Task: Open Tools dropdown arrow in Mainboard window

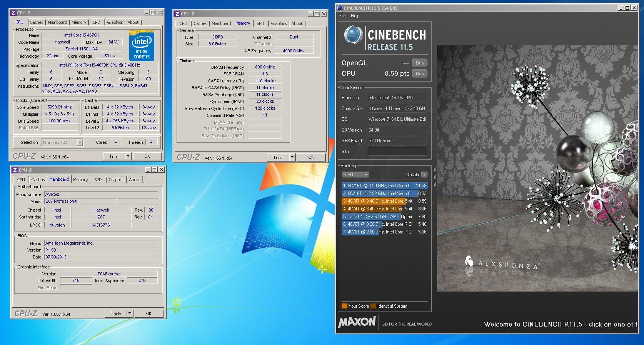Action: click(130, 313)
